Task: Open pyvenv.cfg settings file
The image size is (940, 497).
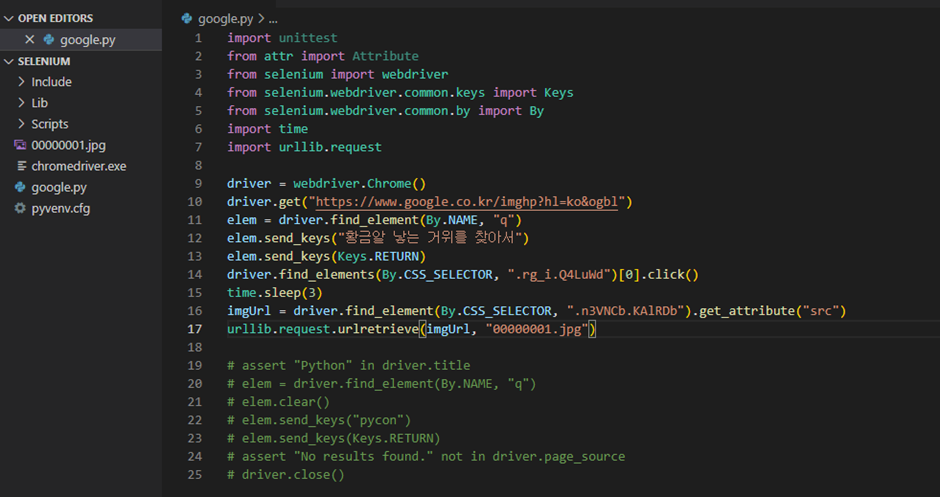Action: pos(61,209)
